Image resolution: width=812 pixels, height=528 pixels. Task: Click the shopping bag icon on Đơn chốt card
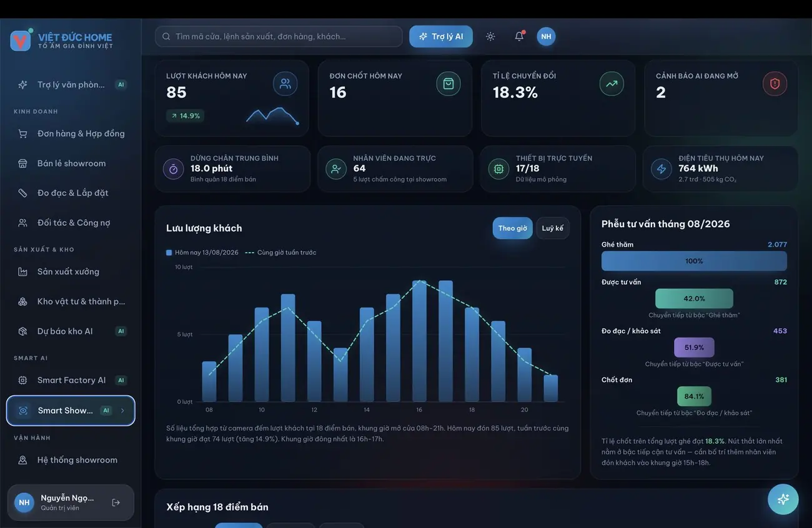click(448, 84)
